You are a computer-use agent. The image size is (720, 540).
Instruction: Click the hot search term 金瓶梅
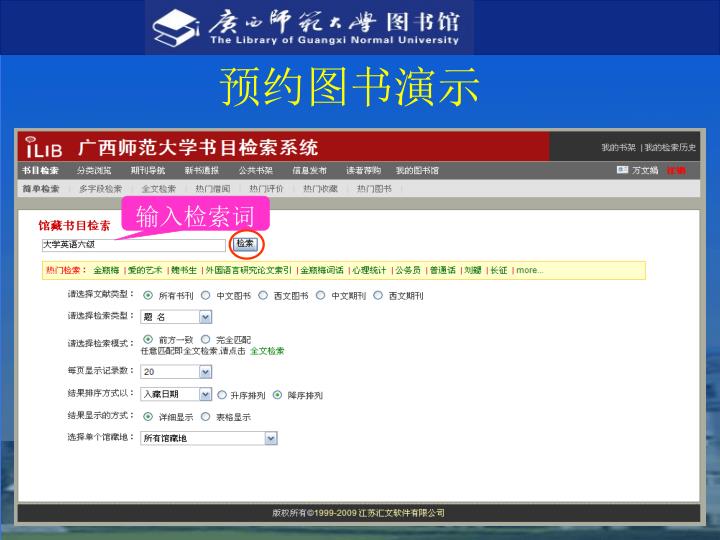(106, 270)
